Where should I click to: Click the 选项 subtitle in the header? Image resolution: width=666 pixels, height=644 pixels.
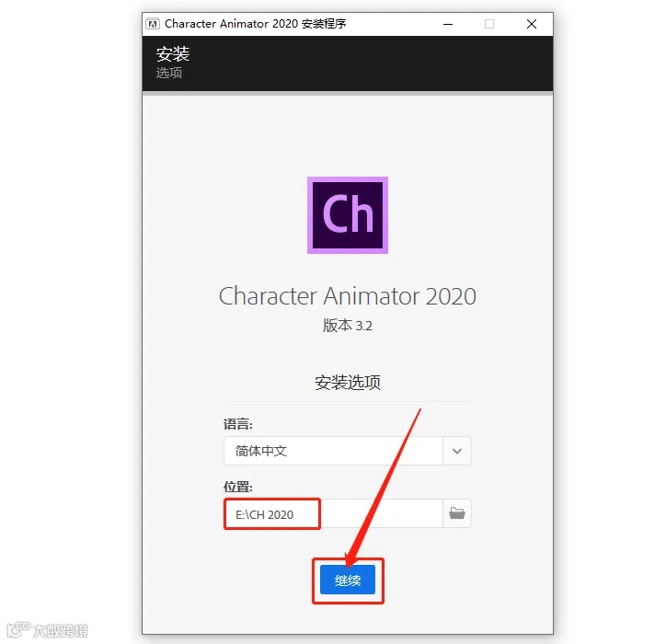[169, 73]
